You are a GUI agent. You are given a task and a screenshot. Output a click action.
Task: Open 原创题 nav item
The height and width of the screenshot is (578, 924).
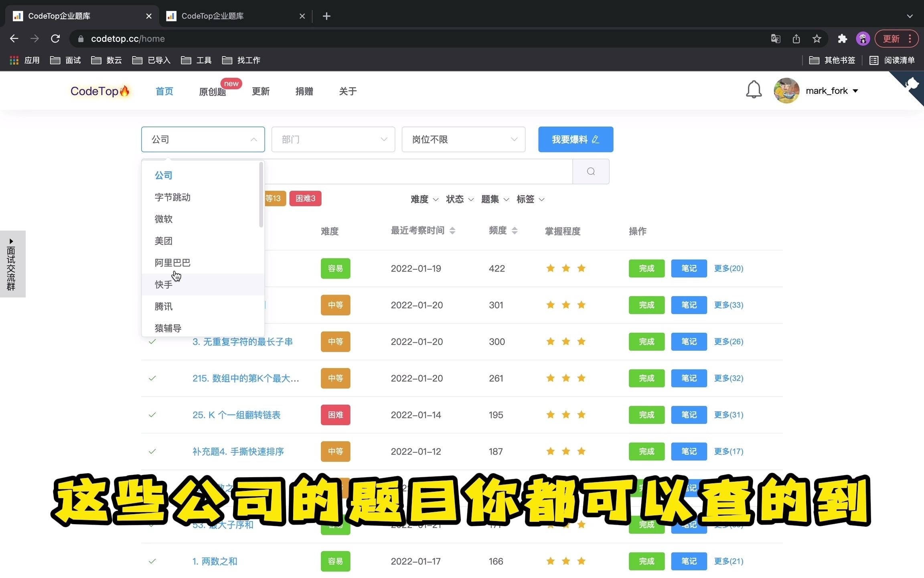[x=213, y=92]
